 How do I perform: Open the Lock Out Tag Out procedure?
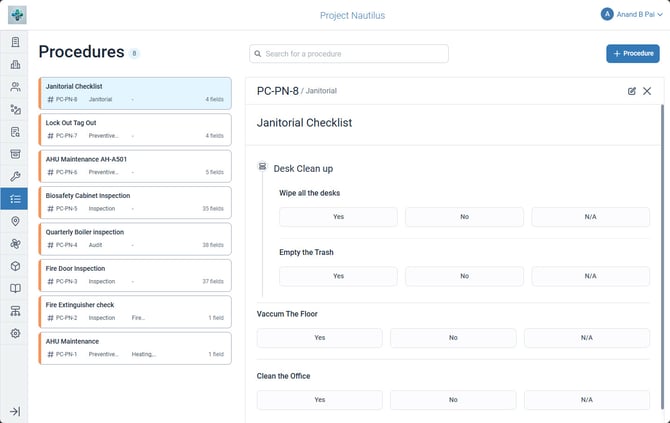pos(135,129)
